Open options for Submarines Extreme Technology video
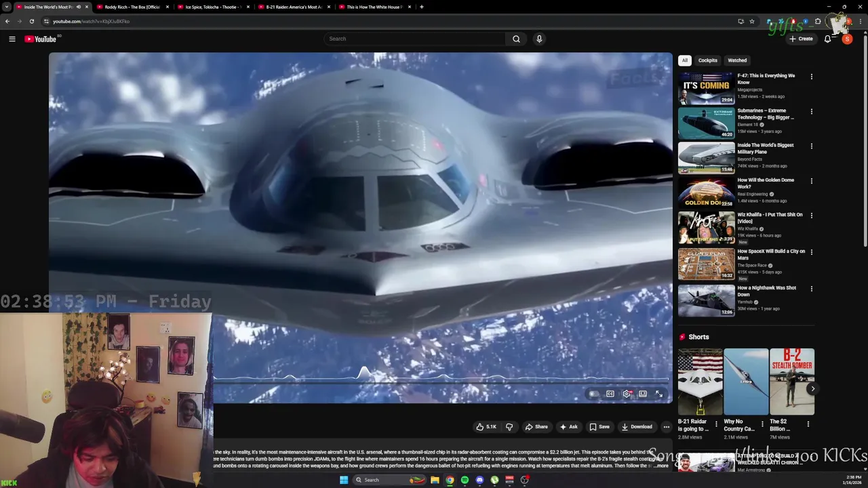Viewport: 868px width, 488px height. pos(811,111)
